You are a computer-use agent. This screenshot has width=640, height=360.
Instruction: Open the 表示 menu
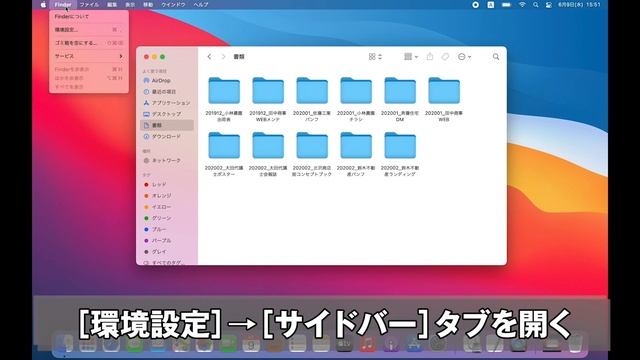click(x=130, y=4)
